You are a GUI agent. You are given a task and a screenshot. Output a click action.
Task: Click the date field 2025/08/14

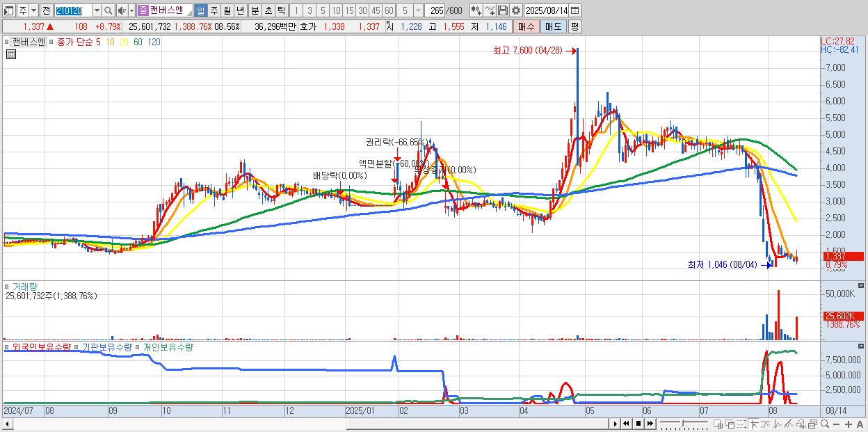tap(546, 10)
